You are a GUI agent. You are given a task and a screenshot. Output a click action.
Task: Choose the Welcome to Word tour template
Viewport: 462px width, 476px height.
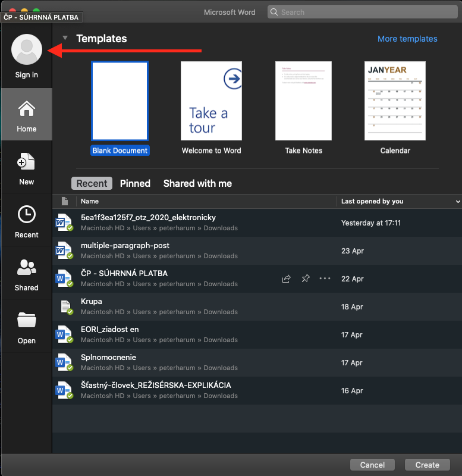211,101
